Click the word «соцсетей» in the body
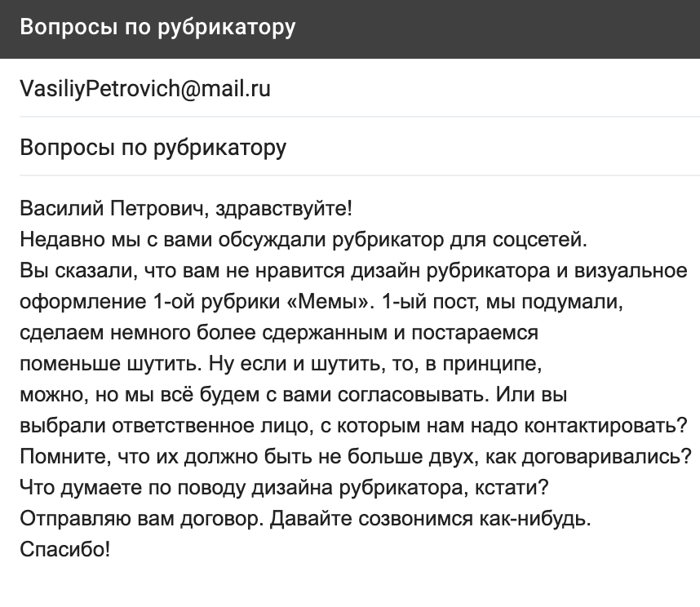 (537, 240)
